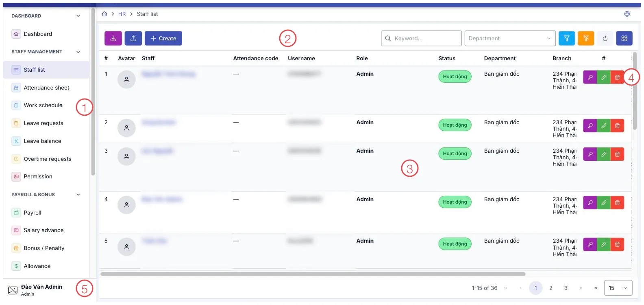
Task: Open the Department filter dropdown
Action: click(510, 38)
